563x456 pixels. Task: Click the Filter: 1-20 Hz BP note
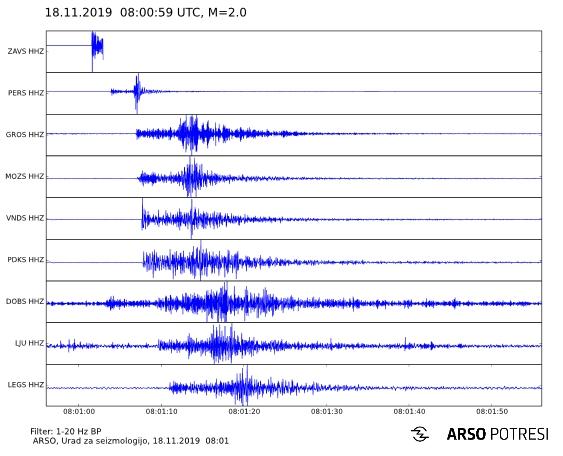[x=66, y=431]
